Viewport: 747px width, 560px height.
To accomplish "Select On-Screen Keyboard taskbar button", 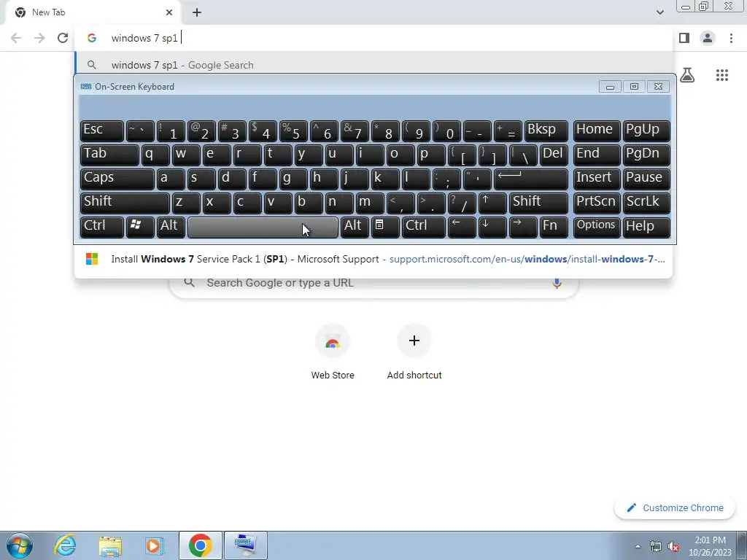I will click(245, 545).
